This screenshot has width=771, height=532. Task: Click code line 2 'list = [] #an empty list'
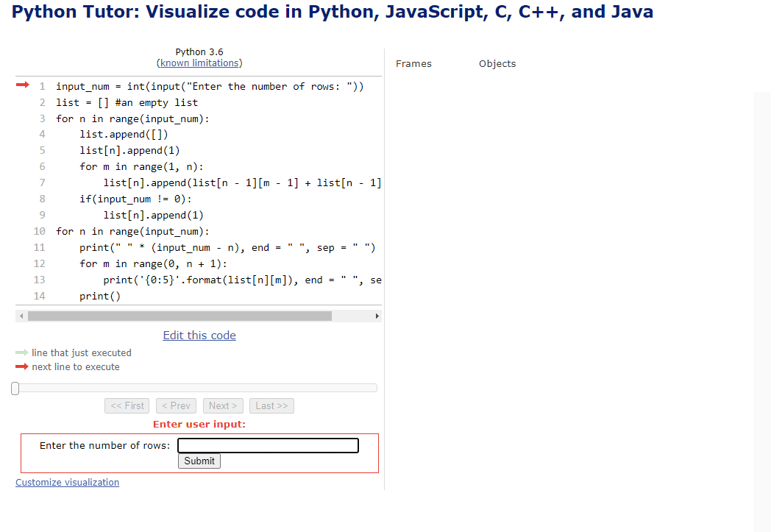click(127, 103)
